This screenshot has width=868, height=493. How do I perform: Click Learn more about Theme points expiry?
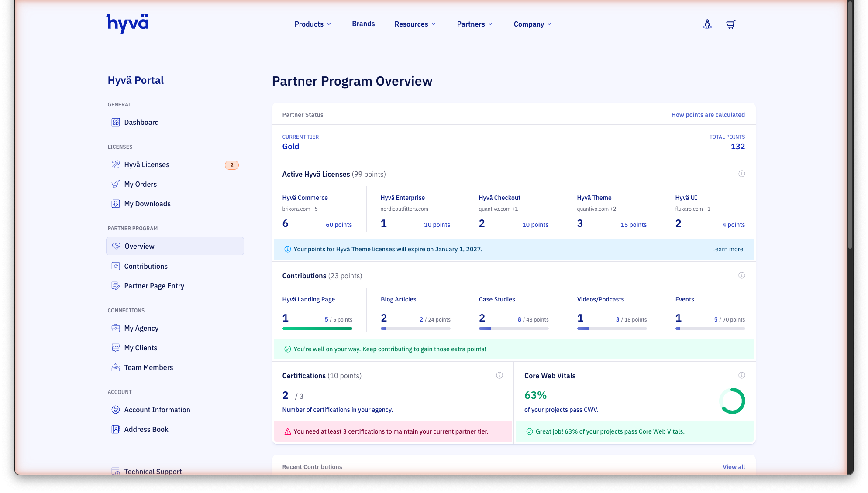tap(727, 249)
